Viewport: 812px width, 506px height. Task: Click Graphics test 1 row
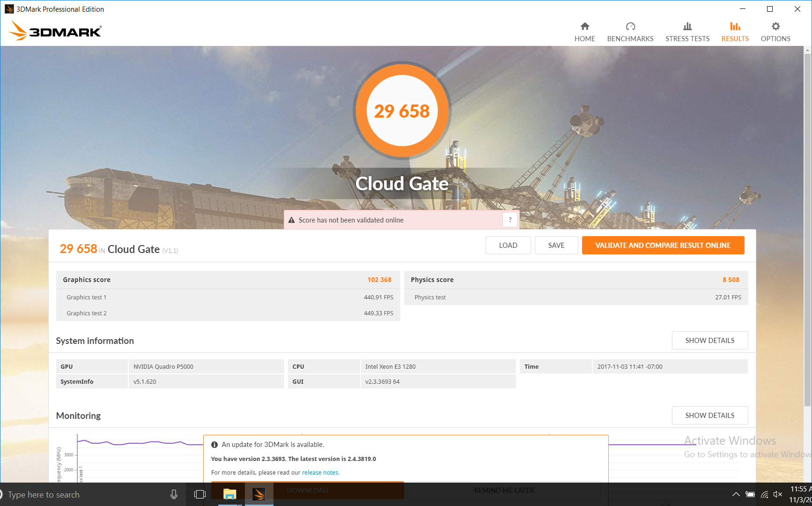point(228,297)
